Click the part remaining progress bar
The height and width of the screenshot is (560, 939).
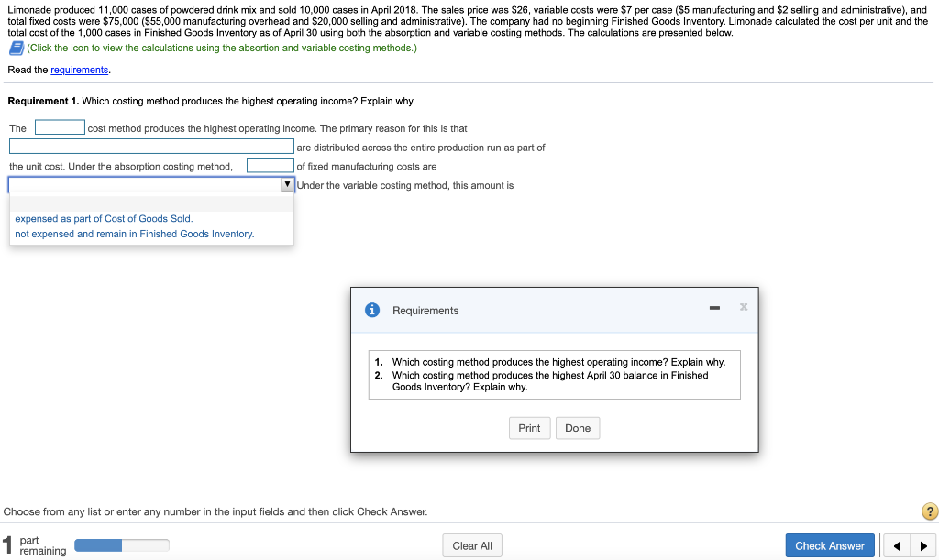(x=121, y=544)
